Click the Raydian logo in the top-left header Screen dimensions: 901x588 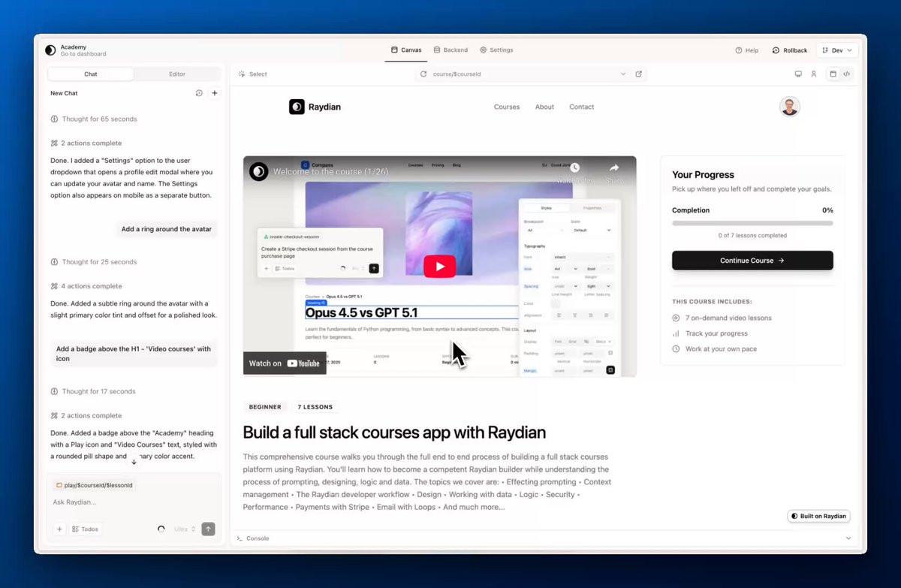pos(50,50)
